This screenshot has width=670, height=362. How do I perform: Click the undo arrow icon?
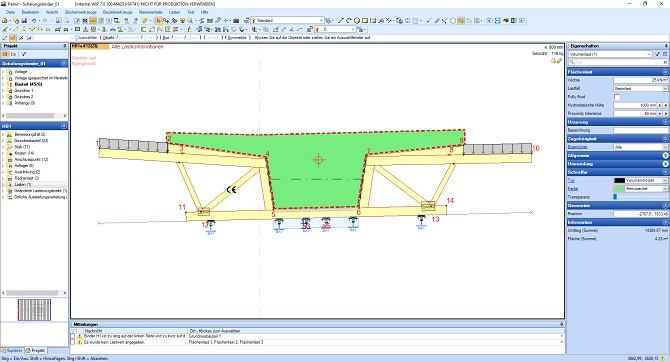[x=34, y=21]
